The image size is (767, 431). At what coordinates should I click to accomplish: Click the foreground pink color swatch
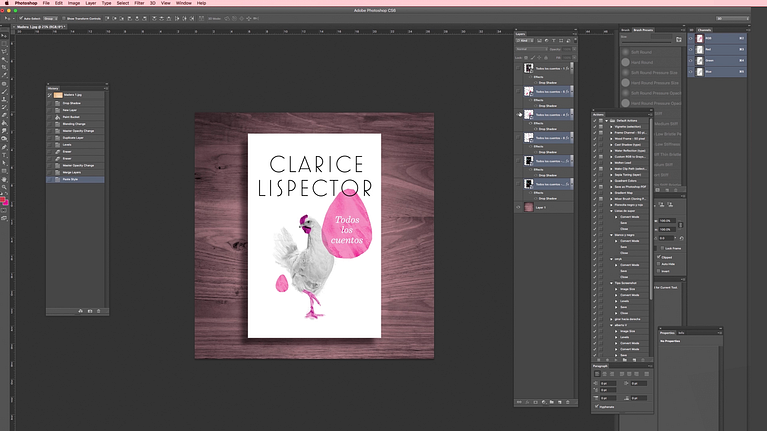[4, 201]
